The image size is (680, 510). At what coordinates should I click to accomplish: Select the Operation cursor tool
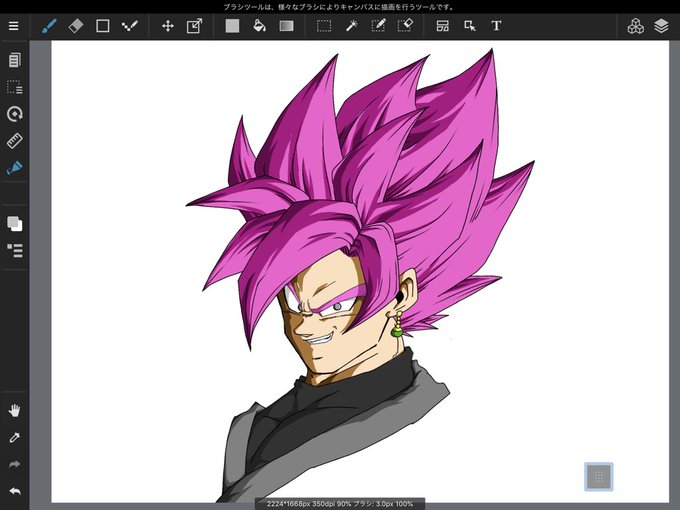(x=470, y=26)
